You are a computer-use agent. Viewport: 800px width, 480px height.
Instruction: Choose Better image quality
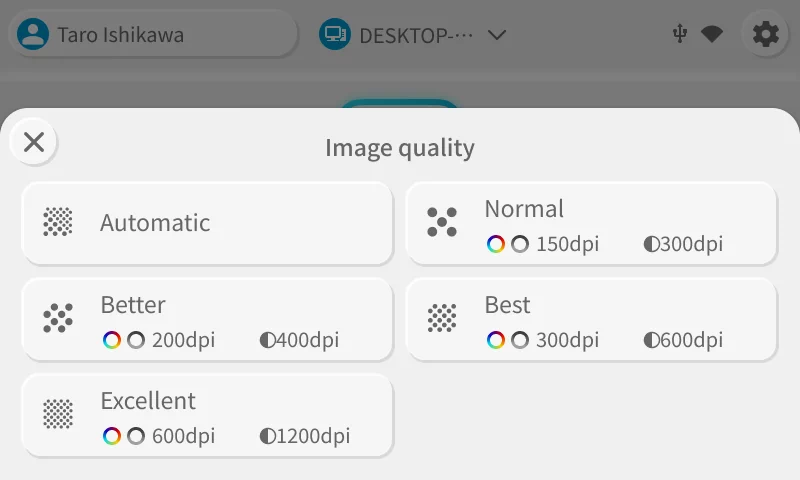pos(206,319)
